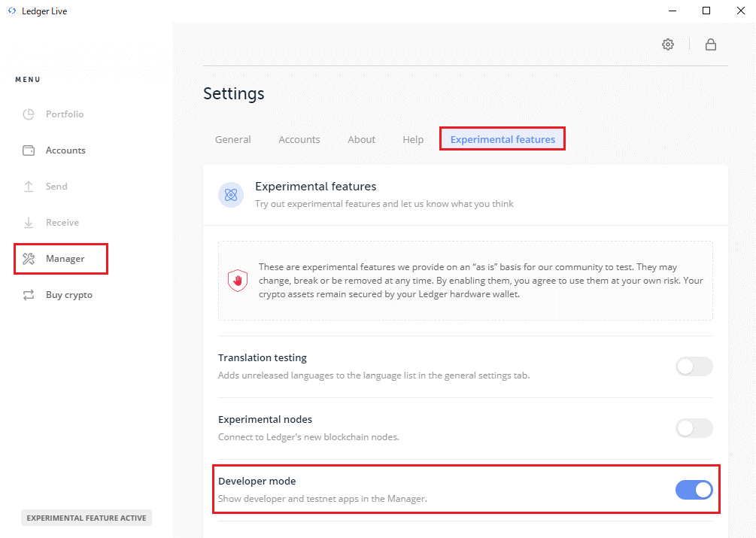Lock the app with the padlock icon

click(710, 44)
